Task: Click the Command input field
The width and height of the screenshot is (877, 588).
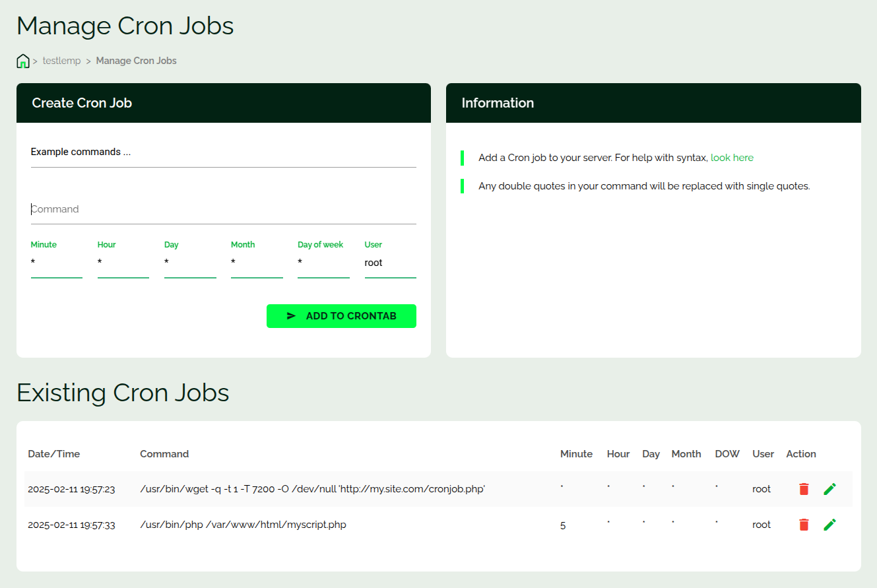Action: tap(223, 209)
